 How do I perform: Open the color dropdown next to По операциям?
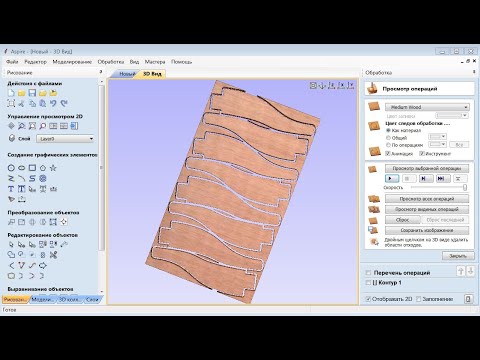coord(437,145)
